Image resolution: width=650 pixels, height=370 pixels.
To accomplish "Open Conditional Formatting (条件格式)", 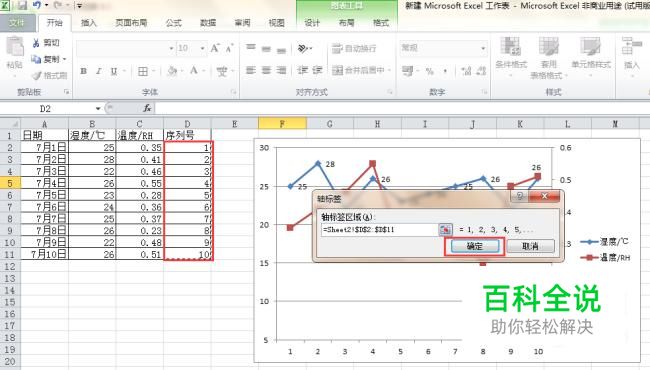I will tap(511, 57).
